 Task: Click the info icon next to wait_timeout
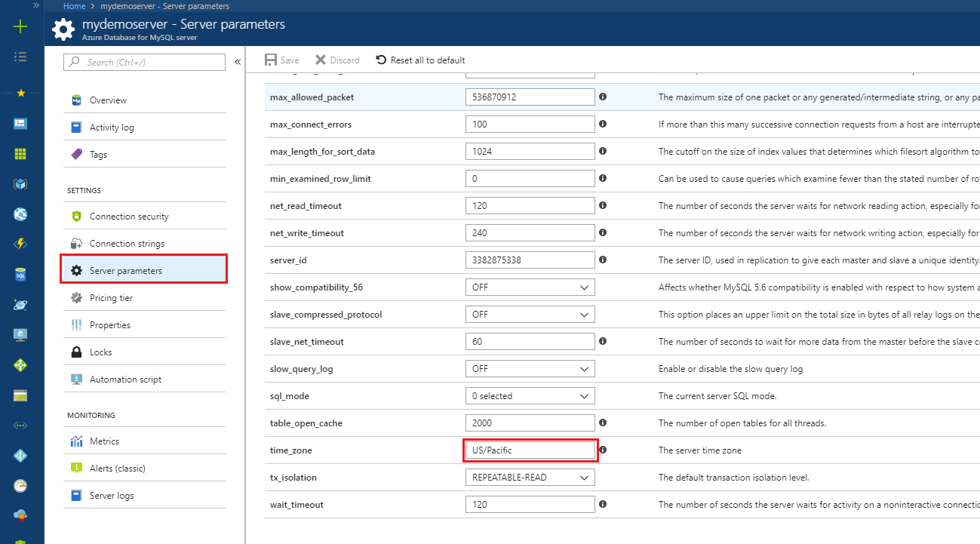(603, 504)
